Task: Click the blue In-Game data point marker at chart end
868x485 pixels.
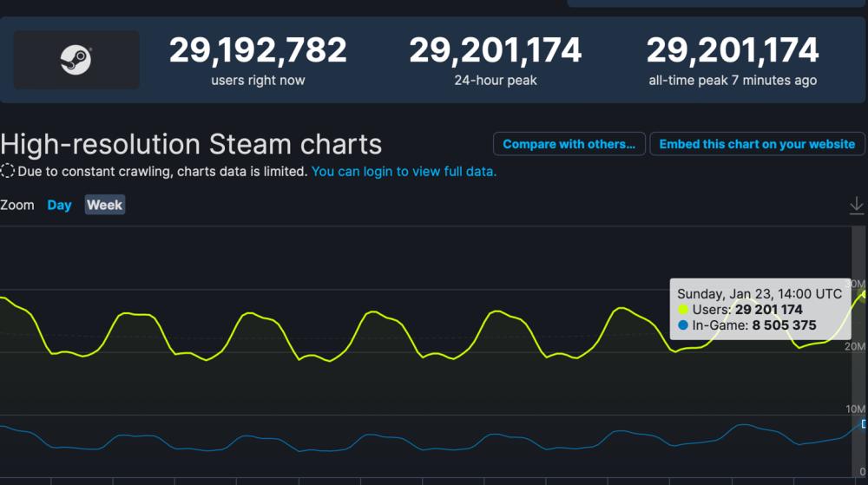Action: 864,424
